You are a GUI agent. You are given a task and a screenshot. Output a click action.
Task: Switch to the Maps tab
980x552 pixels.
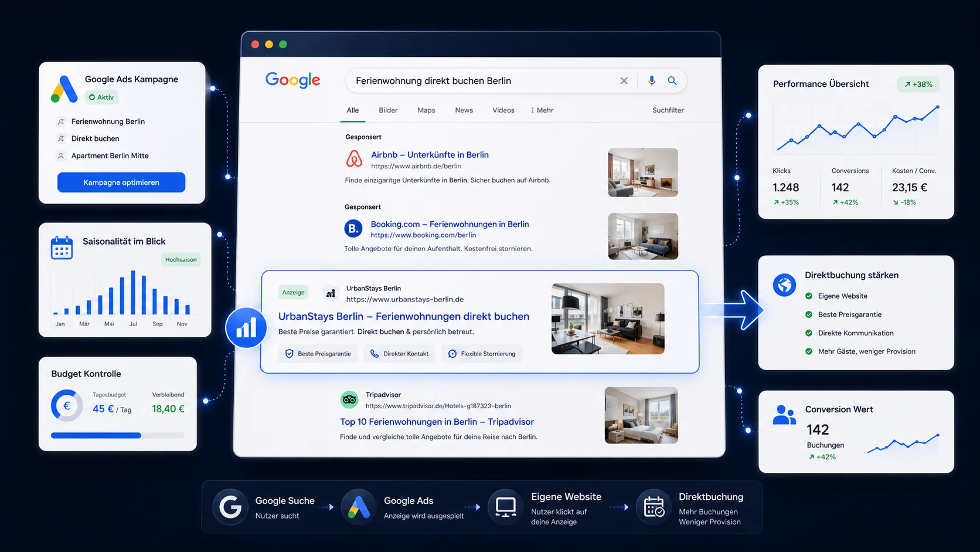coord(426,110)
